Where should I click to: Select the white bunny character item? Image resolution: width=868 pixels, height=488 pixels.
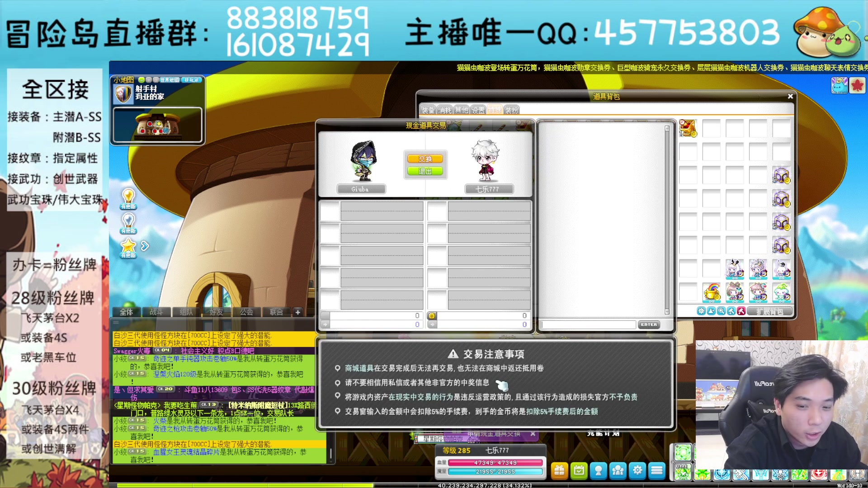click(x=781, y=269)
